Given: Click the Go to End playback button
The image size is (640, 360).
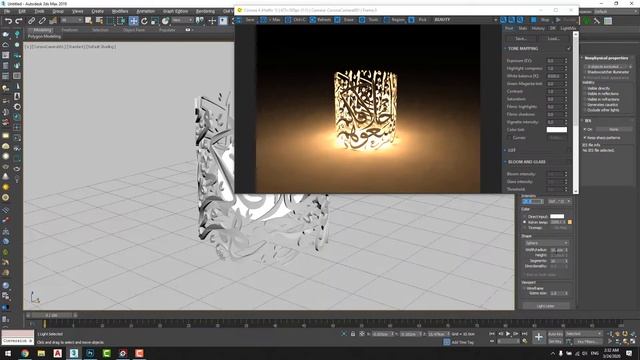Looking at the screenshot, I should coord(524,334).
